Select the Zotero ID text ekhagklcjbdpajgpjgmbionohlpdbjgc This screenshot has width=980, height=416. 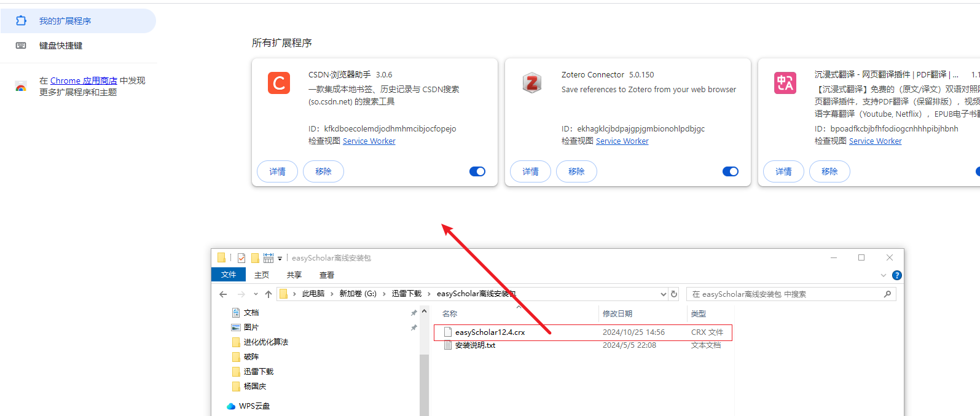[641, 129]
